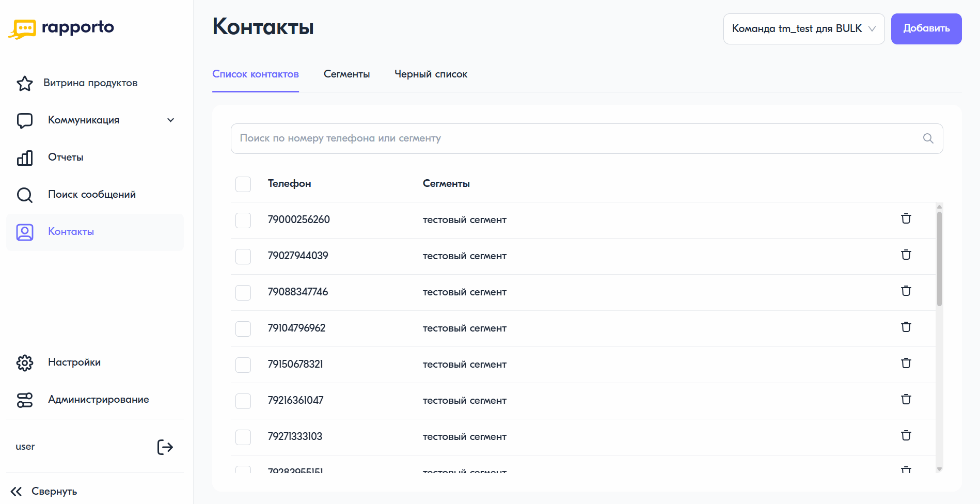Select checkbox for contact 79150678321

243,365
